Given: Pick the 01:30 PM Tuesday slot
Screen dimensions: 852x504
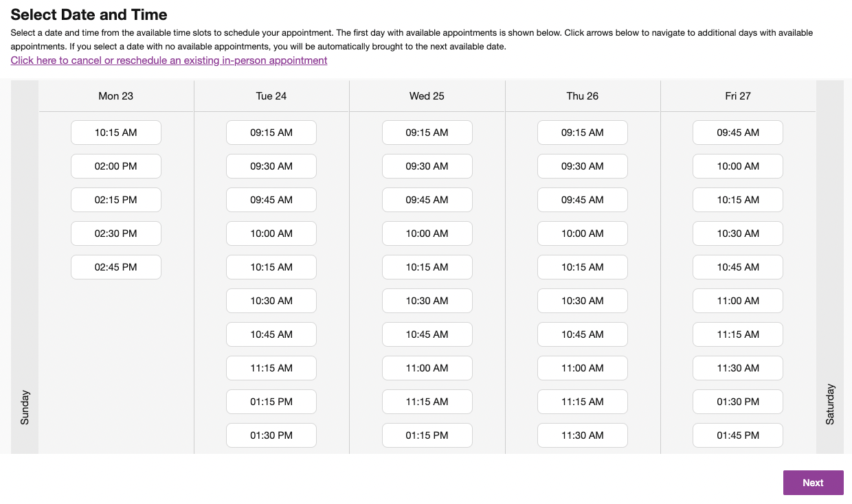Looking at the screenshot, I should click(271, 435).
